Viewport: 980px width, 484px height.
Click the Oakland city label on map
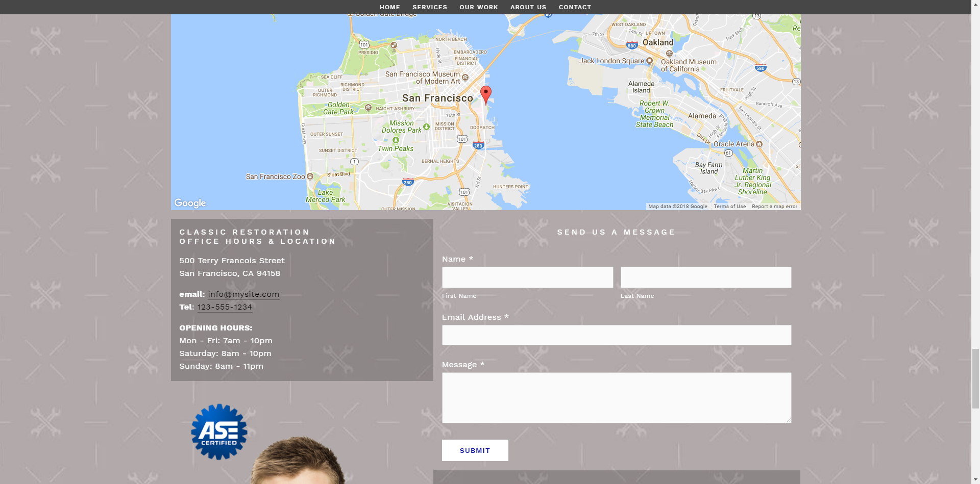[658, 42]
